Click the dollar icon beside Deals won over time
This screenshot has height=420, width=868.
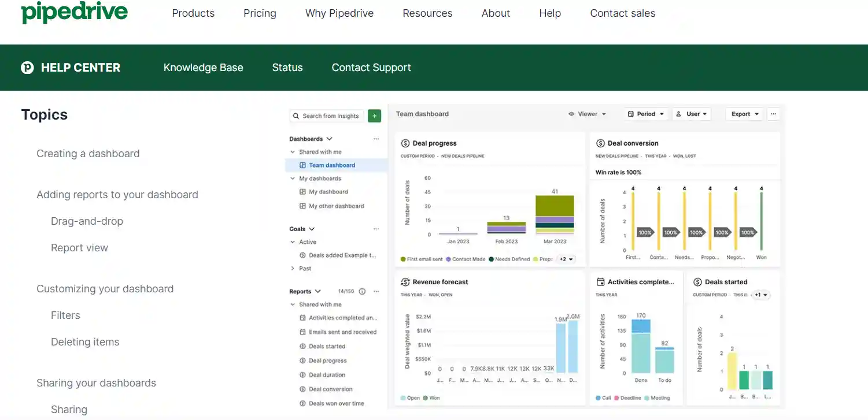(x=302, y=403)
